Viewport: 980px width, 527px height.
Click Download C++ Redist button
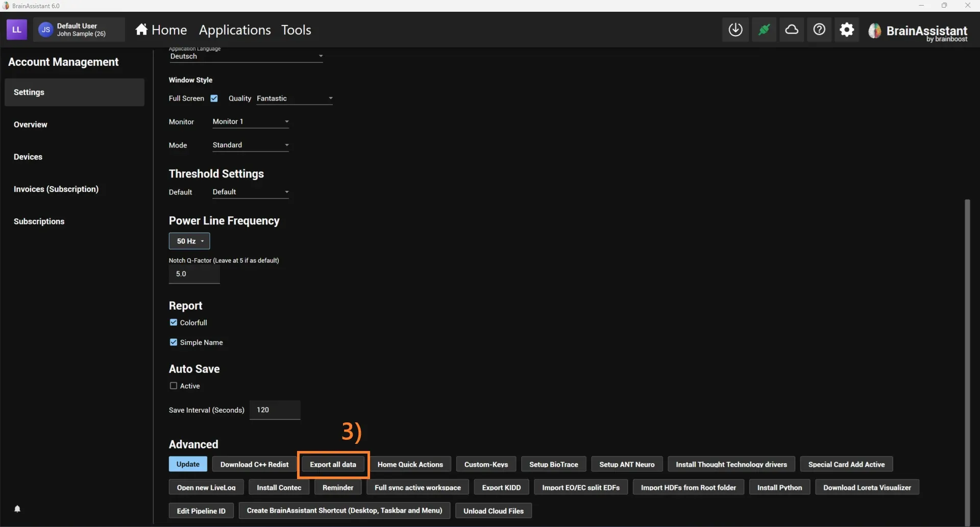(254, 464)
